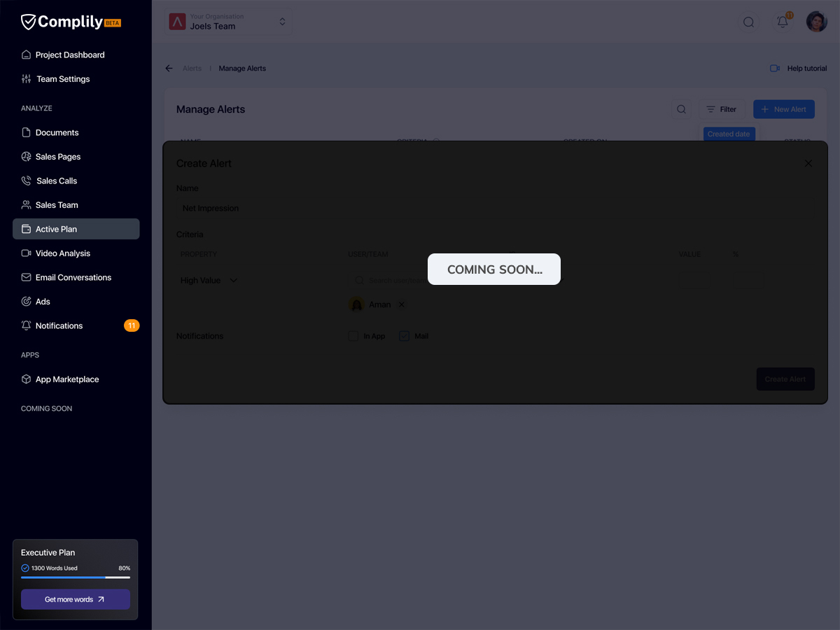The image size is (840, 630).
Task: Expand the High Value property dropdown
Action: [209, 281]
